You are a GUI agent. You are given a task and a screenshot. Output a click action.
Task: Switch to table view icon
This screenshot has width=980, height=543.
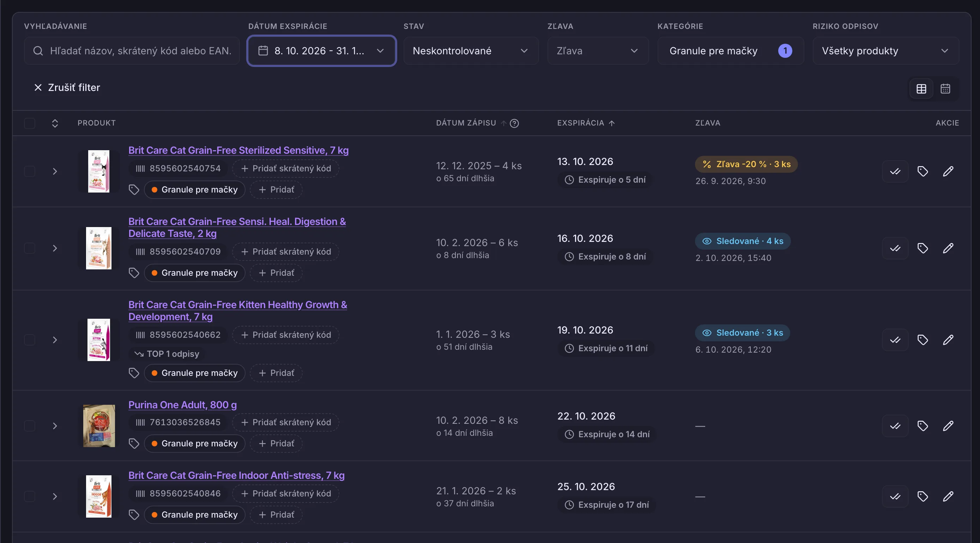coord(921,89)
